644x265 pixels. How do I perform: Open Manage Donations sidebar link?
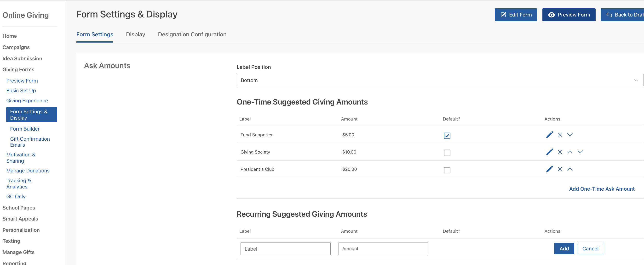coord(28,171)
